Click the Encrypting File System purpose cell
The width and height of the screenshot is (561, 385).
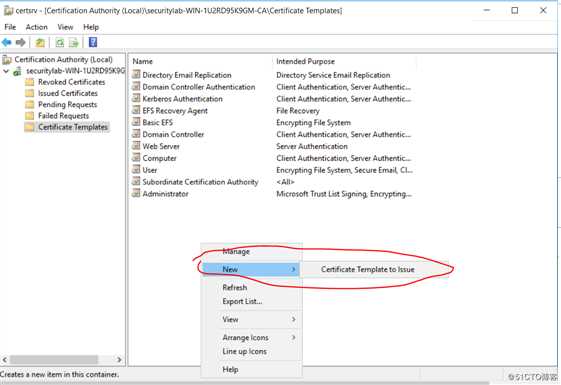click(313, 123)
